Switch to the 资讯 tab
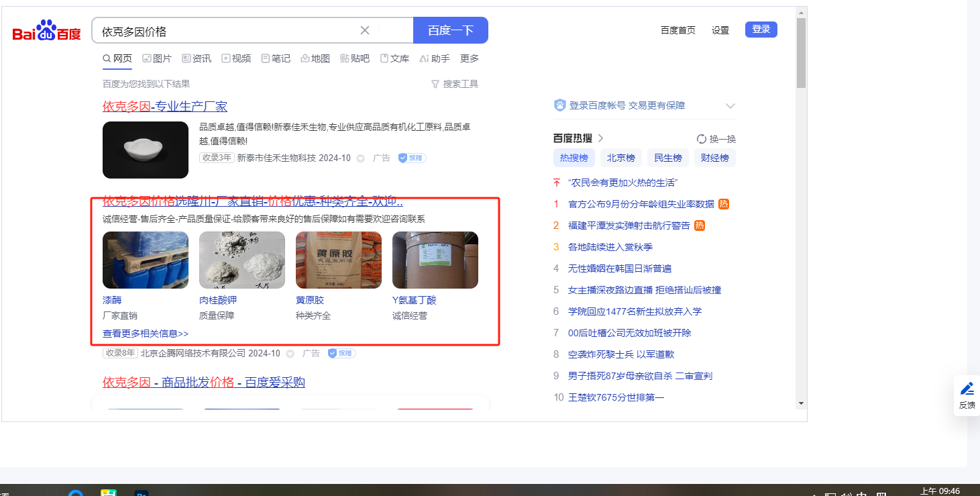The width and height of the screenshot is (980, 496). [197, 58]
